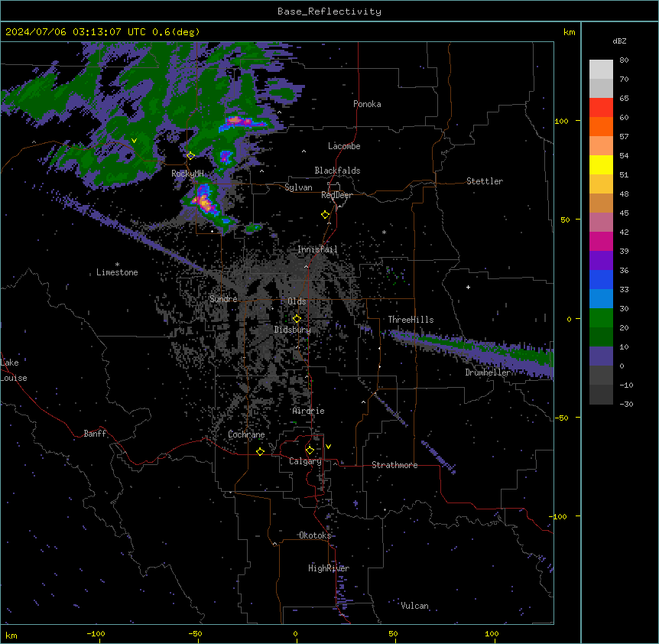Click the Airdrie city label
Image resolution: width=659 pixels, height=644 pixels.
(308, 411)
